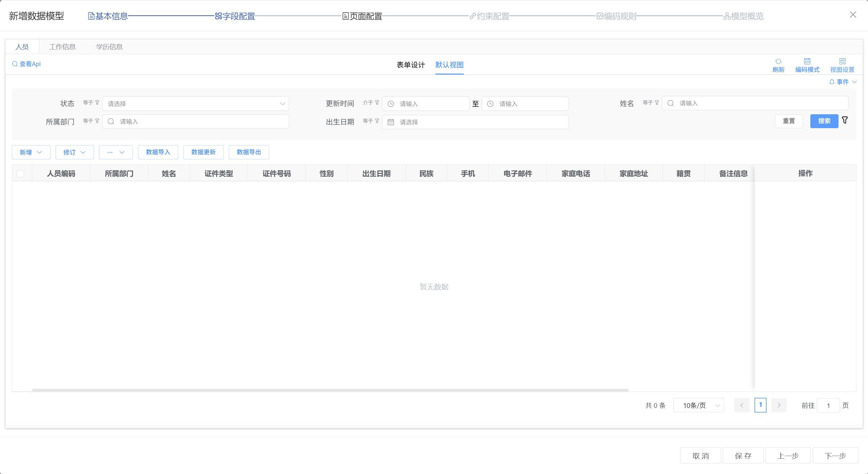Switch to the 工作信息 tab

[62, 47]
